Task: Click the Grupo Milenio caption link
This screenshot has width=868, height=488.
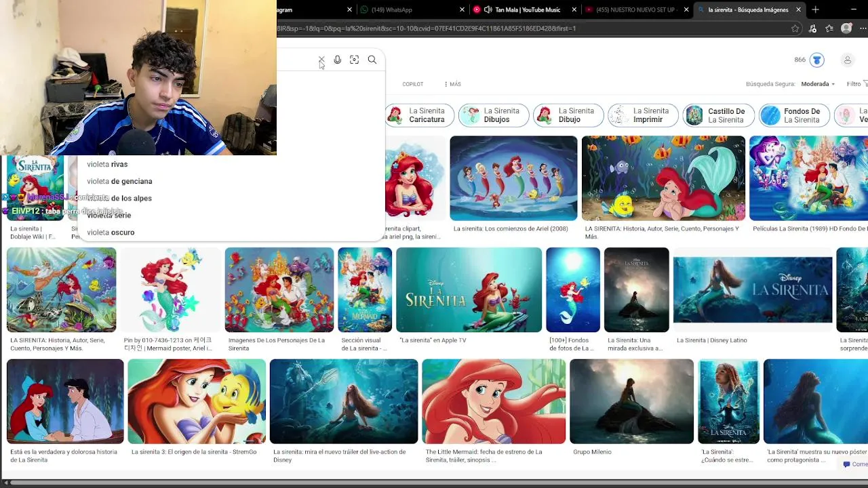Action: coord(592,452)
